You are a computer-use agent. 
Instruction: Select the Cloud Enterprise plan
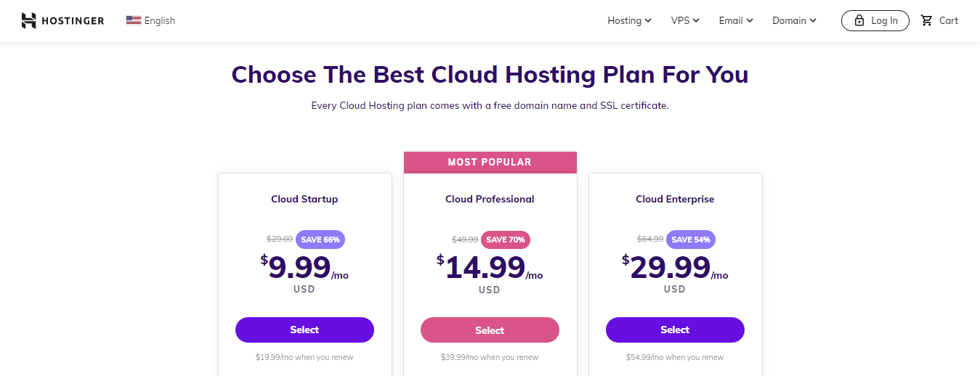point(675,330)
